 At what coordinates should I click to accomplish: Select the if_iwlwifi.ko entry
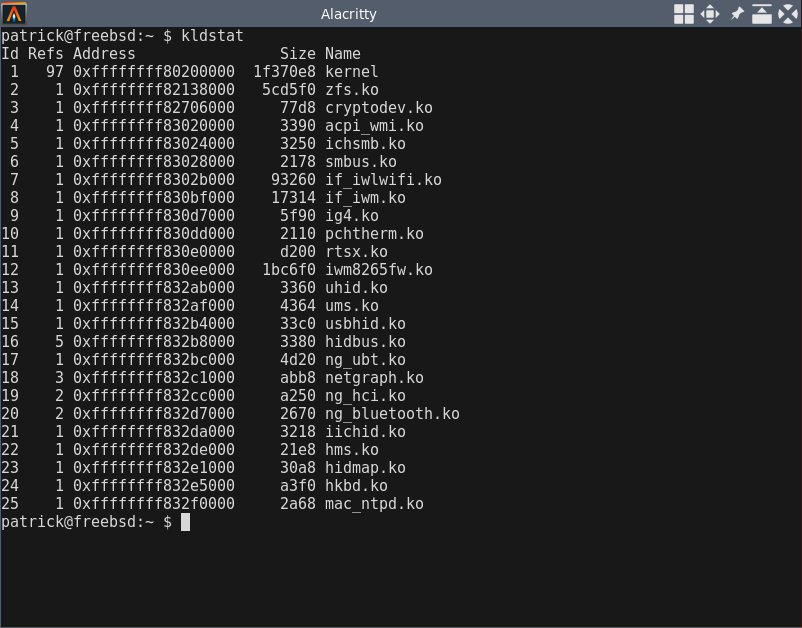[x=384, y=180]
